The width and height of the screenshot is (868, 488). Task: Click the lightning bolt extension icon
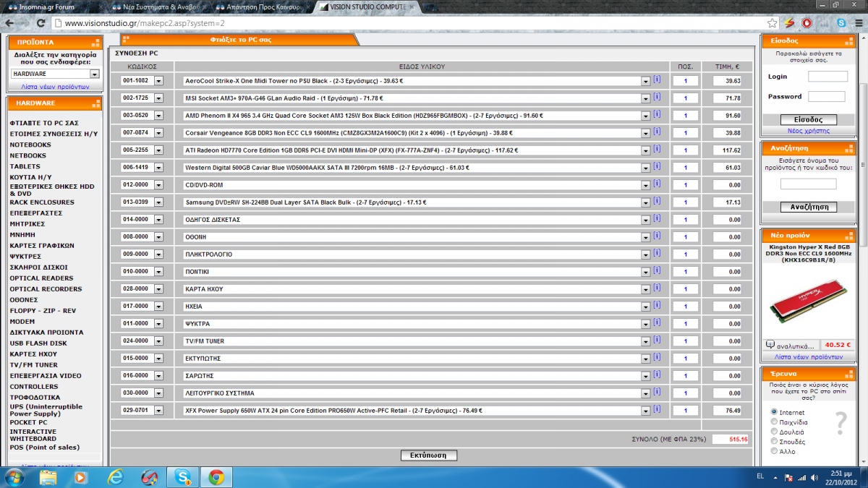point(790,23)
